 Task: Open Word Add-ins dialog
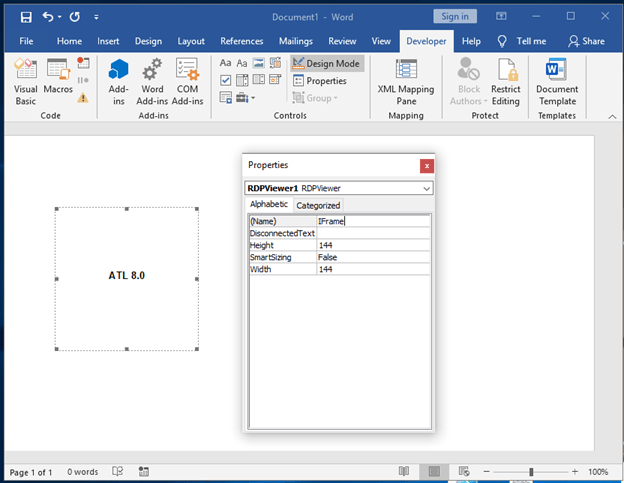pos(152,81)
